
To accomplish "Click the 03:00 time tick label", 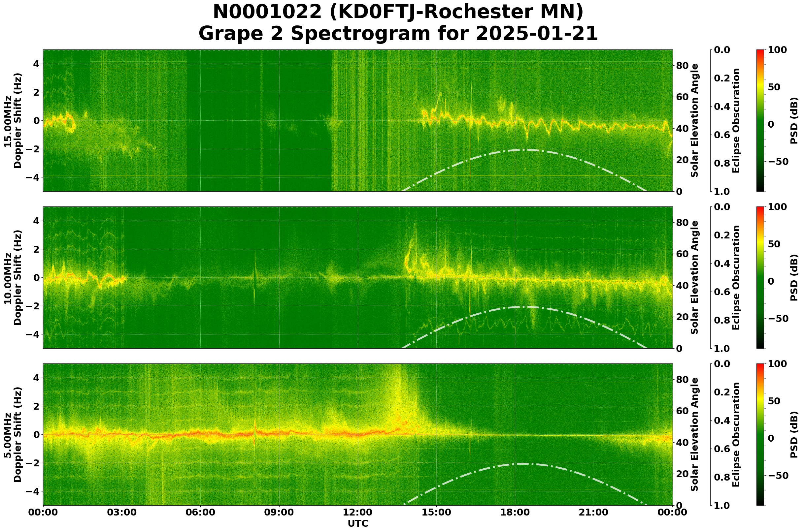I will [x=121, y=512].
